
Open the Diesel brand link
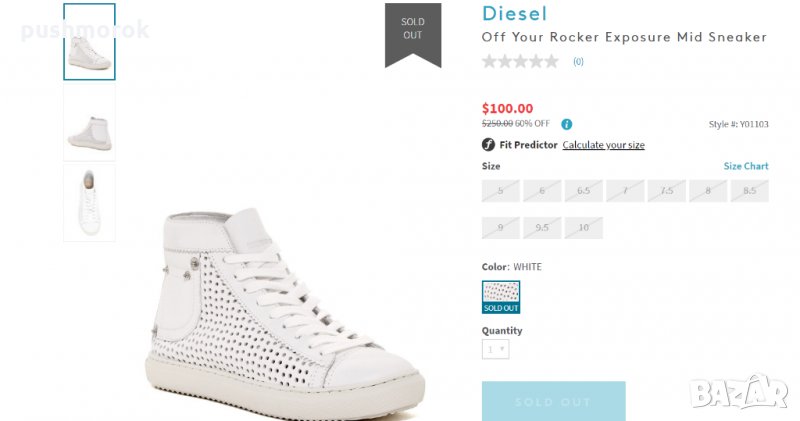click(514, 14)
